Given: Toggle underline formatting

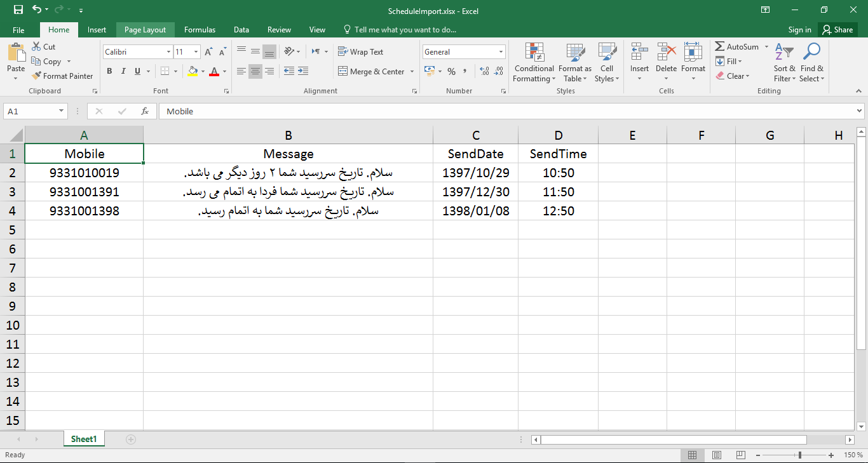Looking at the screenshot, I should click(136, 70).
